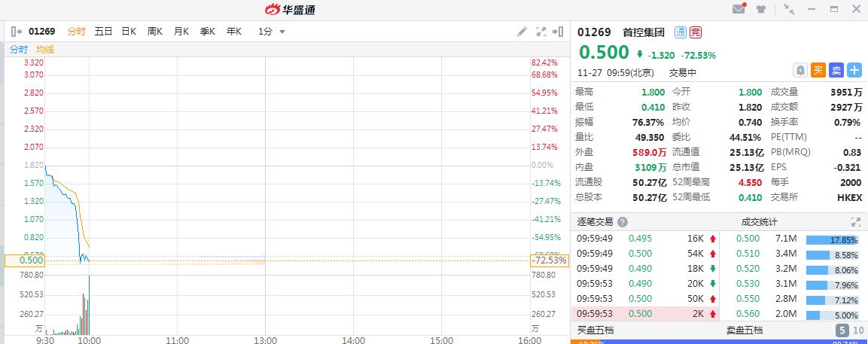The image size is (868, 344).
Task: Toggle the 分时 line legend
Action: [x=18, y=50]
